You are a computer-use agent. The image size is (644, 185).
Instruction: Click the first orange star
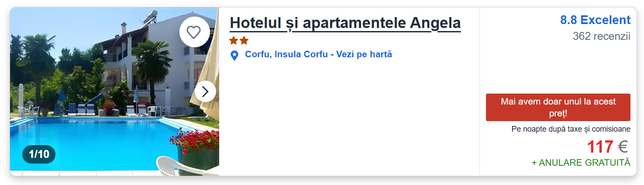(234, 41)
